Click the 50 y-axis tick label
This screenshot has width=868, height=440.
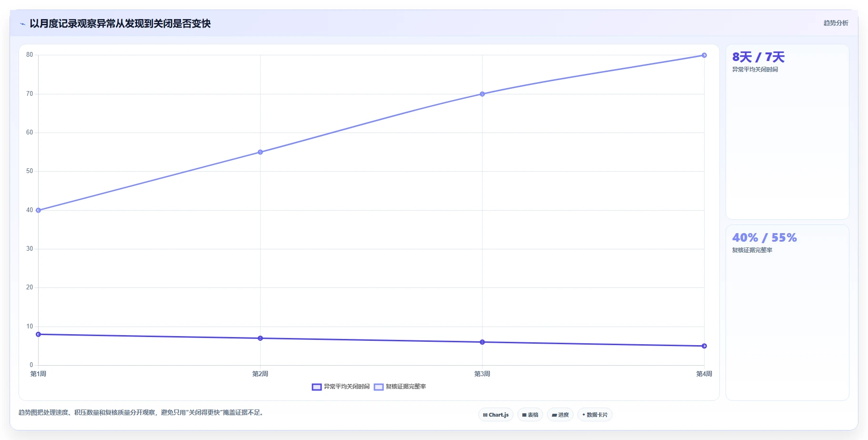(30, 171)
